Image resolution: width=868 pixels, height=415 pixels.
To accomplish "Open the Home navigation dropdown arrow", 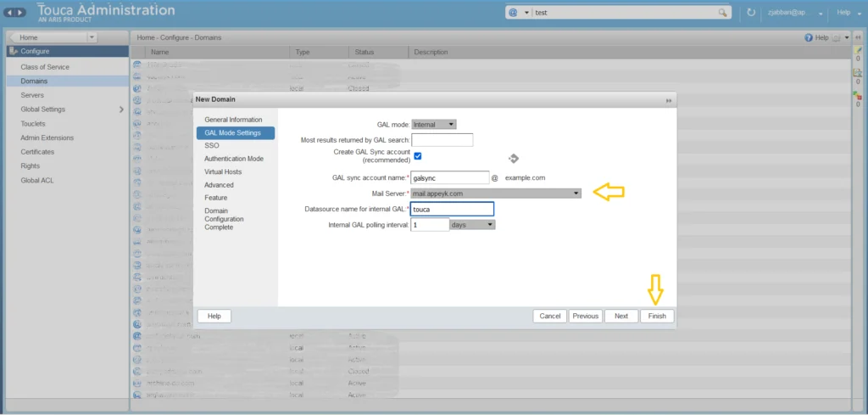I will [92, 37].
